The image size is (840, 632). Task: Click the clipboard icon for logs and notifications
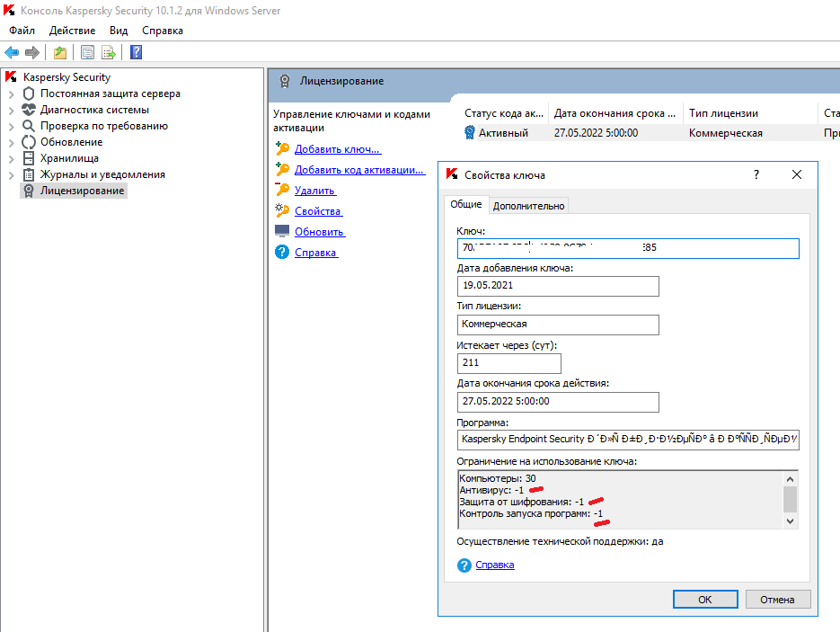(29, 174)
